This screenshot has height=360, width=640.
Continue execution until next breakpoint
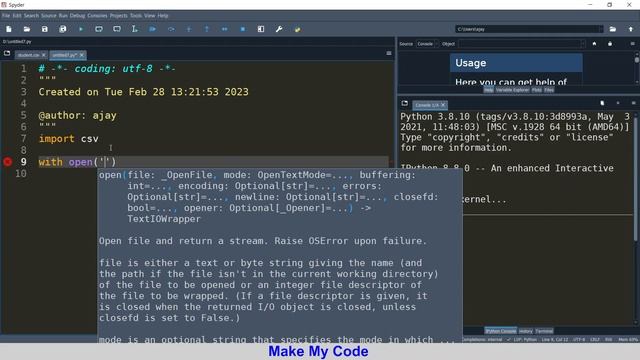coord(224,29)
